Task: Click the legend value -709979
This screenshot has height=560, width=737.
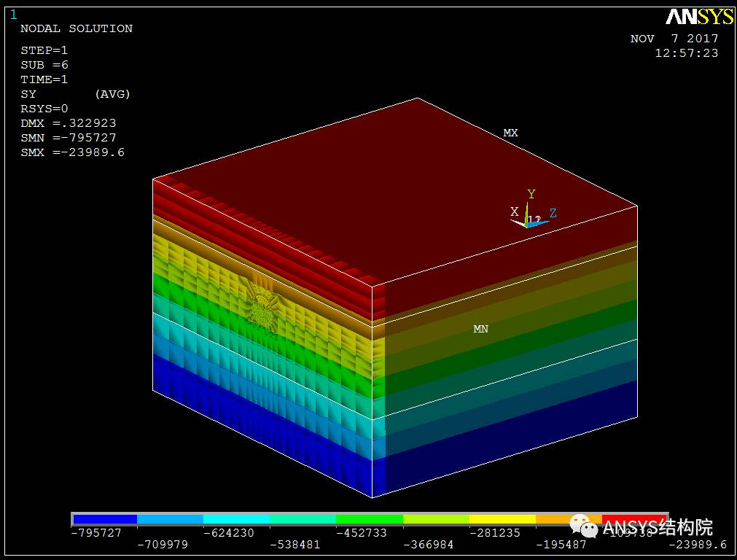Action: (163, 545)
